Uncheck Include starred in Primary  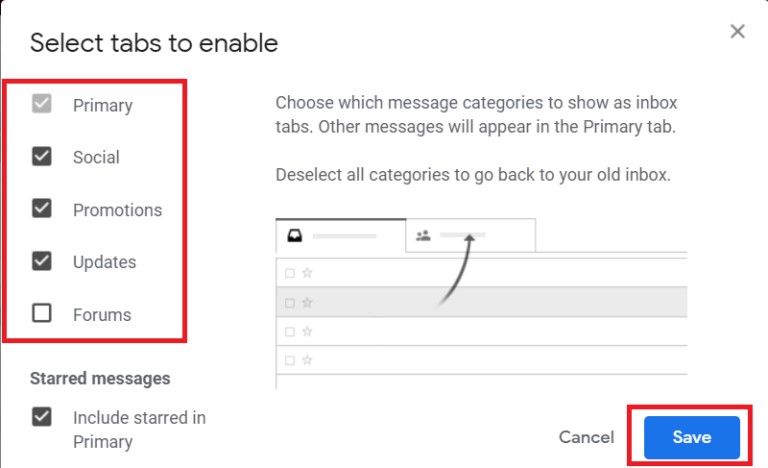42,417
